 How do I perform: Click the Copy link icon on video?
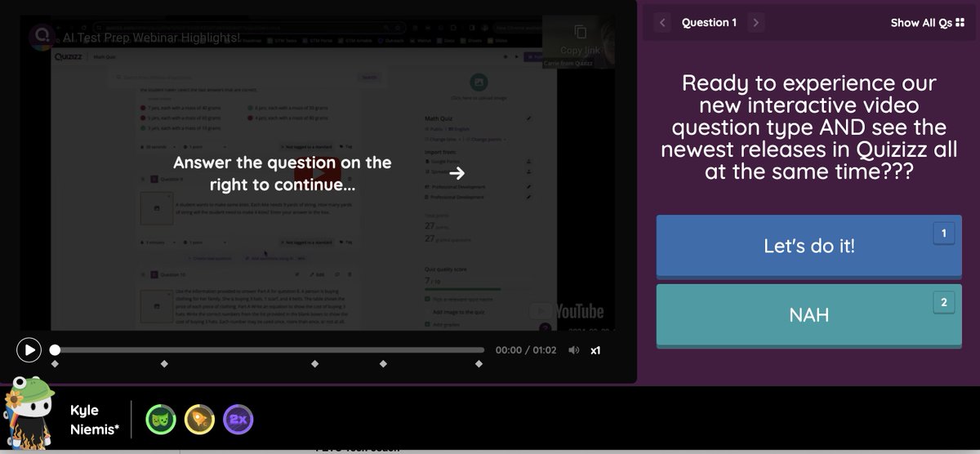click(581, 33)
